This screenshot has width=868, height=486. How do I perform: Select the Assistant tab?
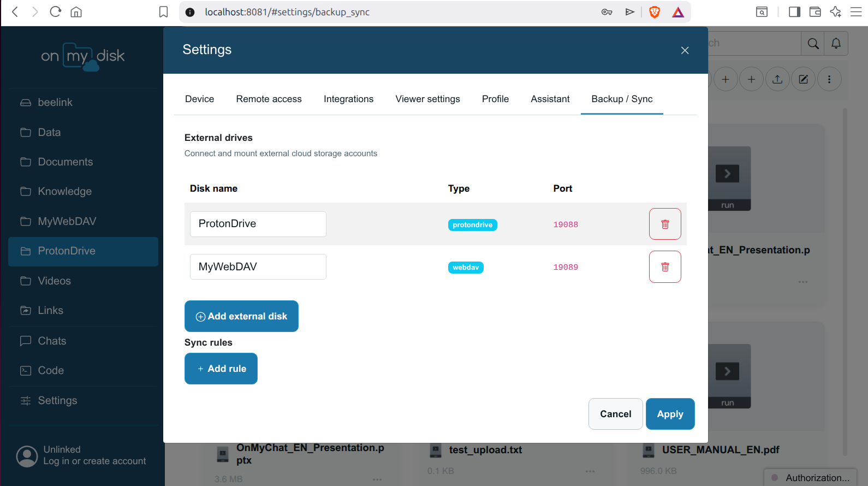[550, 99]
